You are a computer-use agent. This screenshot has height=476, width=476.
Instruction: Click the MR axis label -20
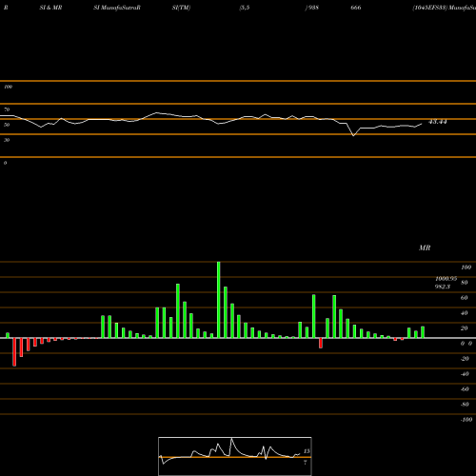click(x=465, y=359)
